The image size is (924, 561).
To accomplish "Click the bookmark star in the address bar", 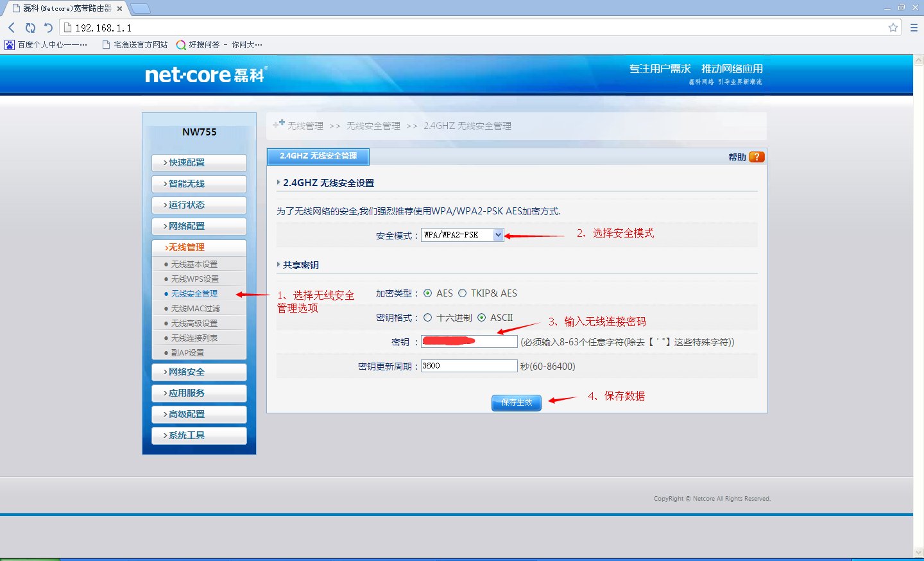I will (893, 28).
